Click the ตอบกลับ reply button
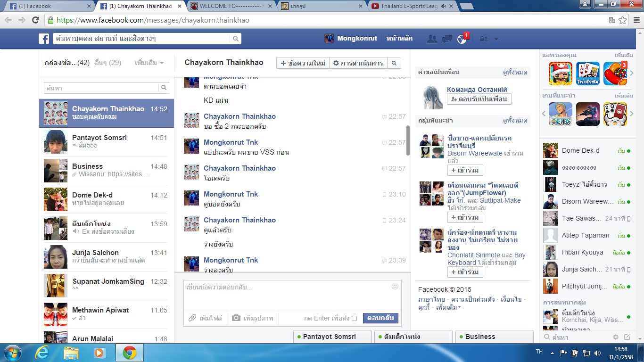The height and width of the screenshot is (362, 644). 380,318
